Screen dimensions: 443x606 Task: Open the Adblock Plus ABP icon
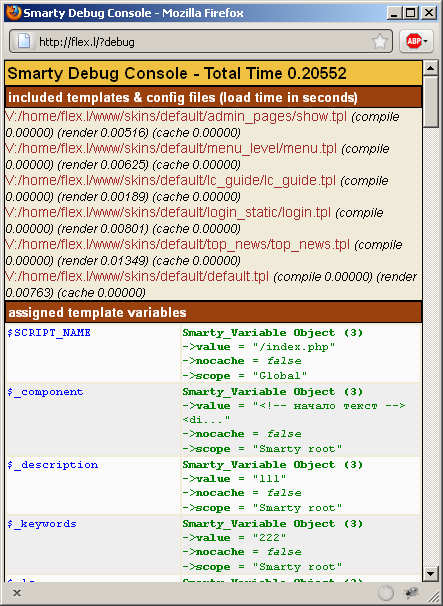tap(414, 41)
